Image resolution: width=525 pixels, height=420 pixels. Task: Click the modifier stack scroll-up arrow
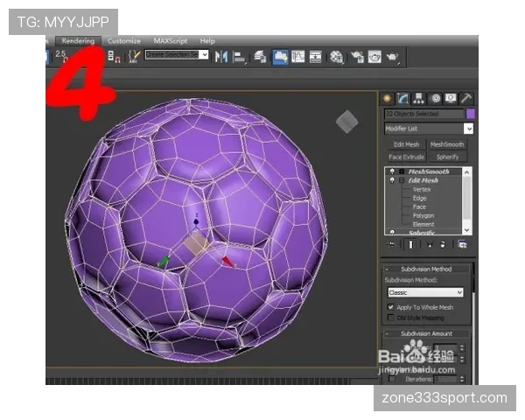tap(466, 171)
